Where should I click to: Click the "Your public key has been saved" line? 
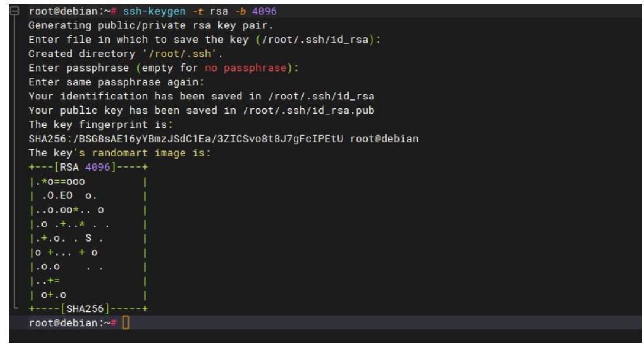click(x=201, y=110)
